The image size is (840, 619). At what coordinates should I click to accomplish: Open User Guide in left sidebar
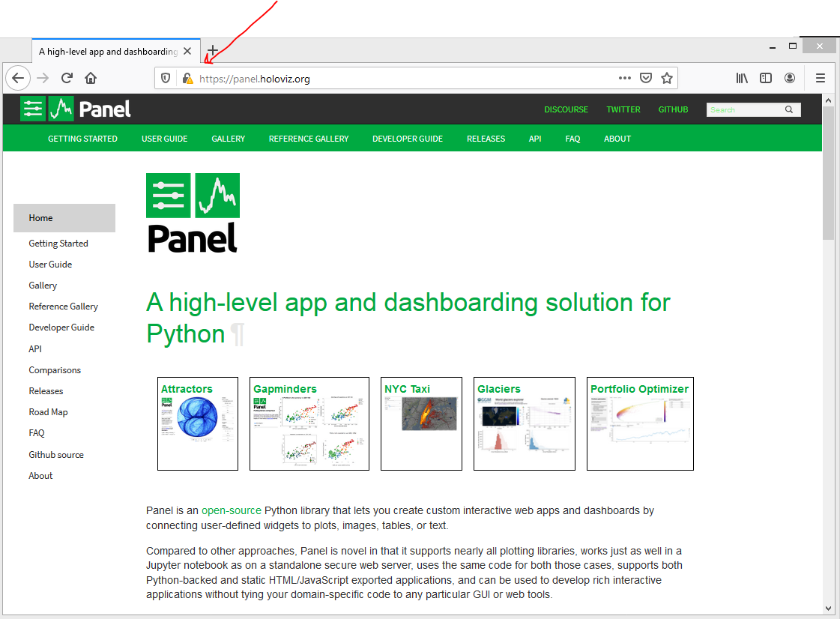tap(50, 265)
